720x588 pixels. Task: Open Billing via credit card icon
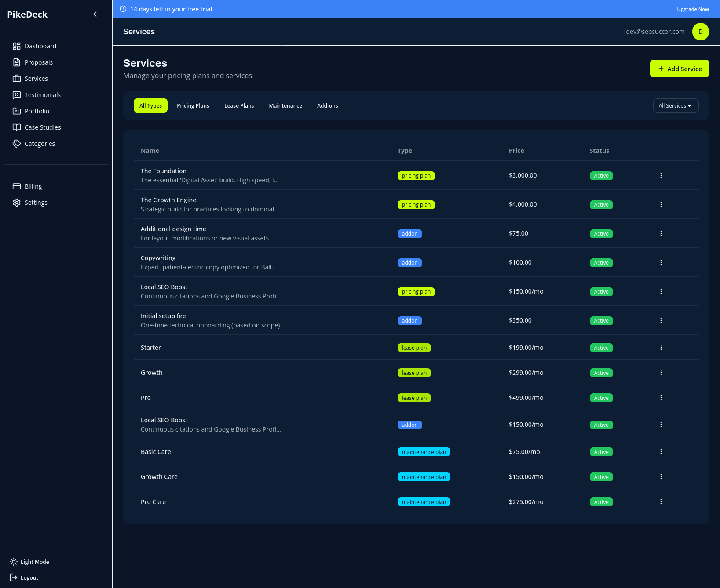pyautogui.click(x=17, y=186)
